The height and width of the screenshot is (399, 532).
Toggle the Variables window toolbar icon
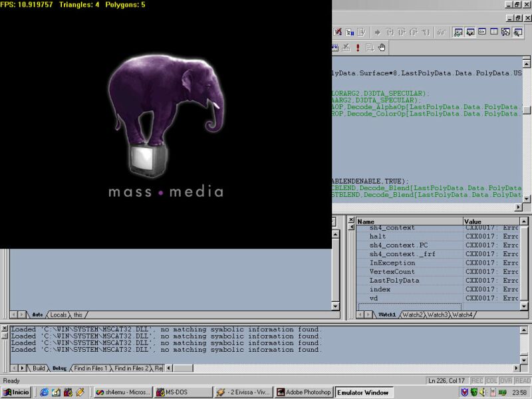pos(470,32)
